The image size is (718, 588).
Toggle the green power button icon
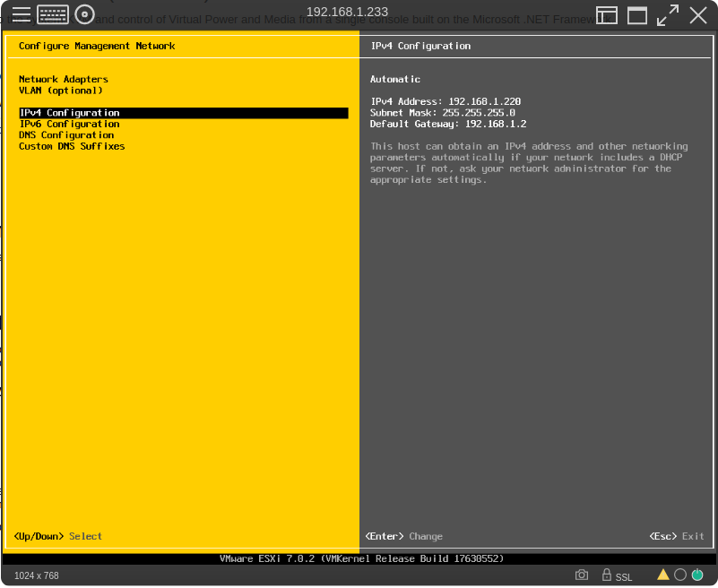pos(696,575)
